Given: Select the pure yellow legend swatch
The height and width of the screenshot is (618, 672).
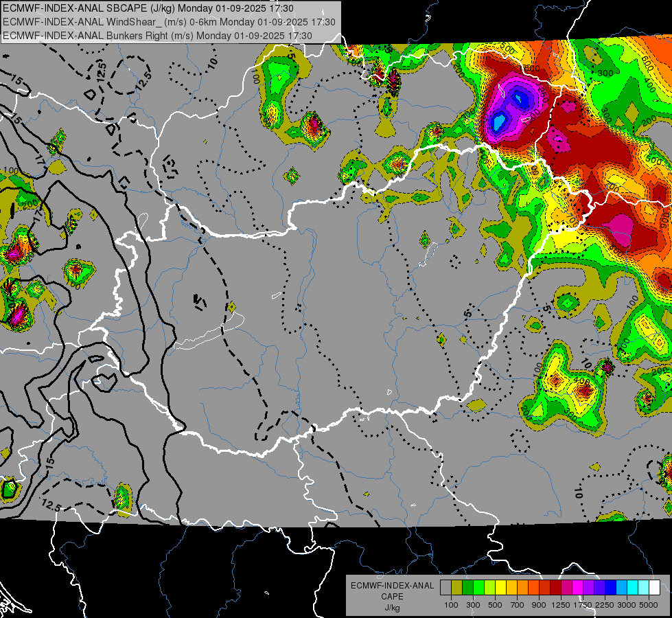Looking at the screenshot, I should (x=500, y=588).
